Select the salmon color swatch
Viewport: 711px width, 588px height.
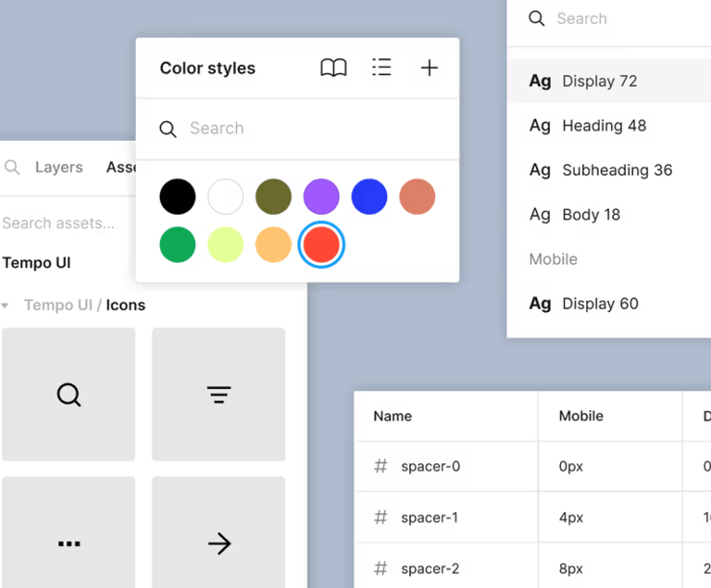(418, 196)
